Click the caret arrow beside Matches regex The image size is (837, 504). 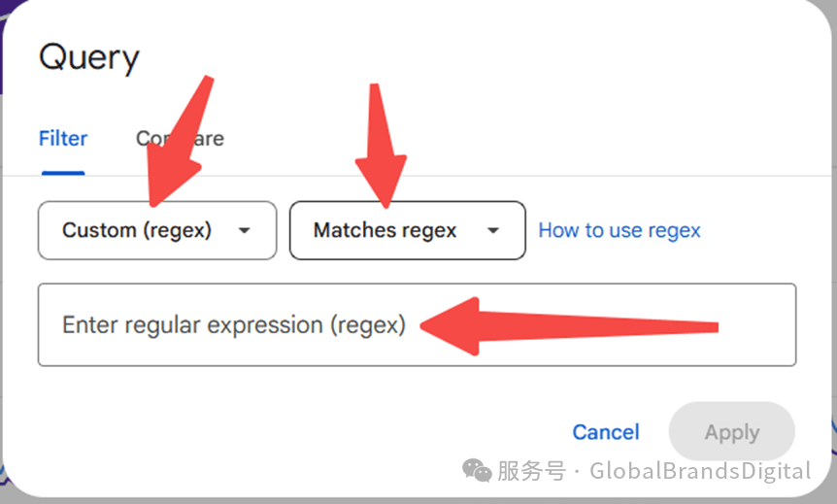[x=493, y=231]
